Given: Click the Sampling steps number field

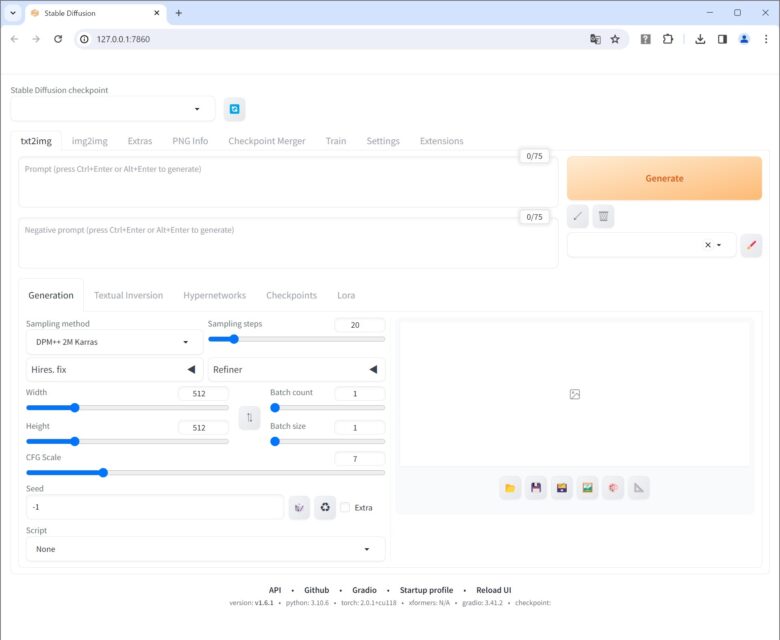Looking at the screenshot, I should point(360,325).
